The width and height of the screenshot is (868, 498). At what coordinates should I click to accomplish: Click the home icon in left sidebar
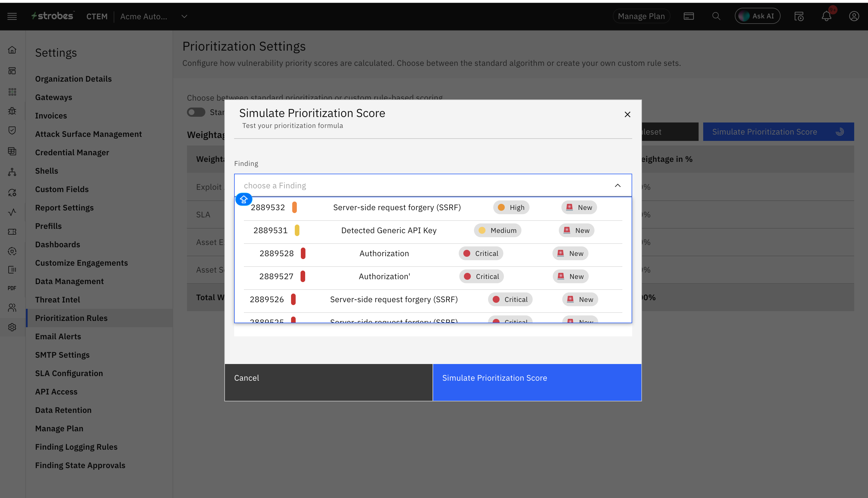[x=12, y=50]
